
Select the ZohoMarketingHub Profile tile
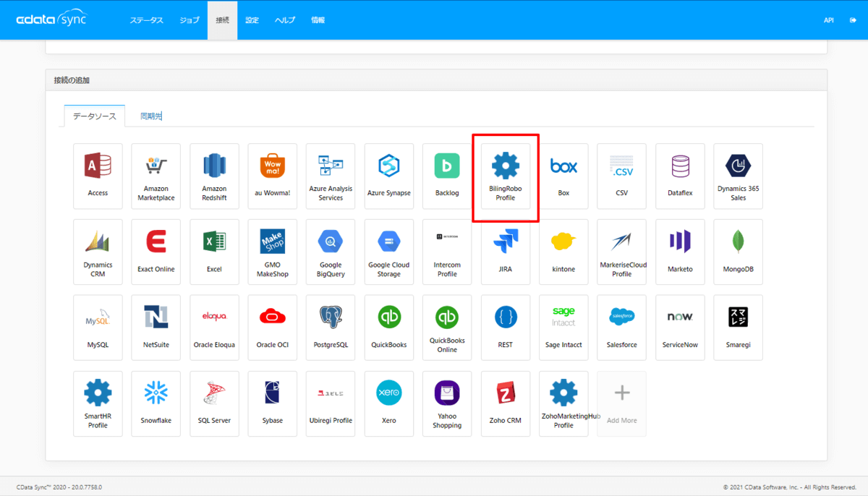click(563, 403)
